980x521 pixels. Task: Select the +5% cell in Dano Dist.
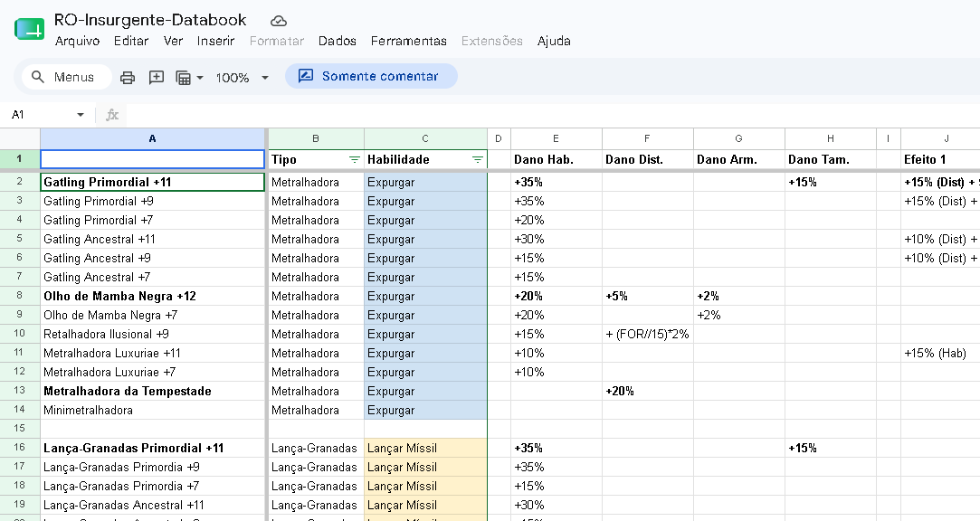[x=648, y=296]
